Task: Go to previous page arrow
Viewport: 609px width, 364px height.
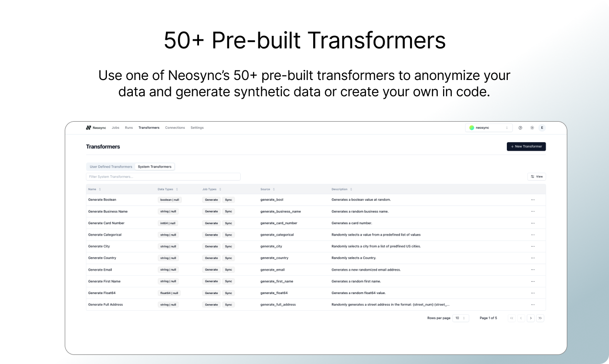Action: coord(521,318)
